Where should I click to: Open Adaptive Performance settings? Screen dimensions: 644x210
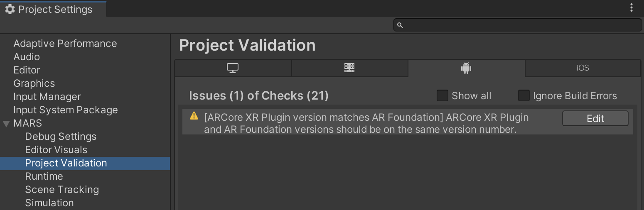pyautogui.click(x=65, y=44)
